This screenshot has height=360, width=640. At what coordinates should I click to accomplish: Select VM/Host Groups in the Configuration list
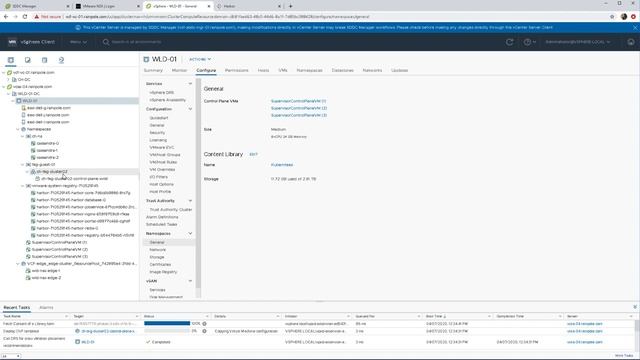pyautogui.click(x=165, y=155)
